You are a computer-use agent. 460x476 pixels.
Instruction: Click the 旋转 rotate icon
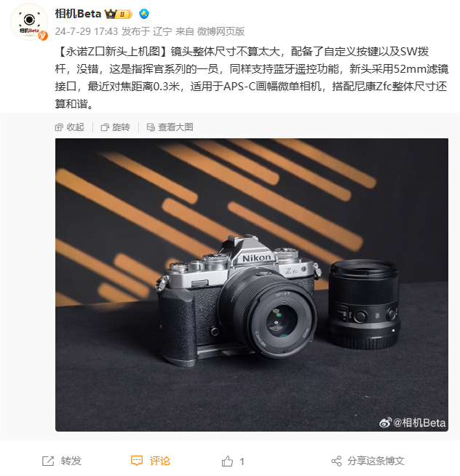105,127
